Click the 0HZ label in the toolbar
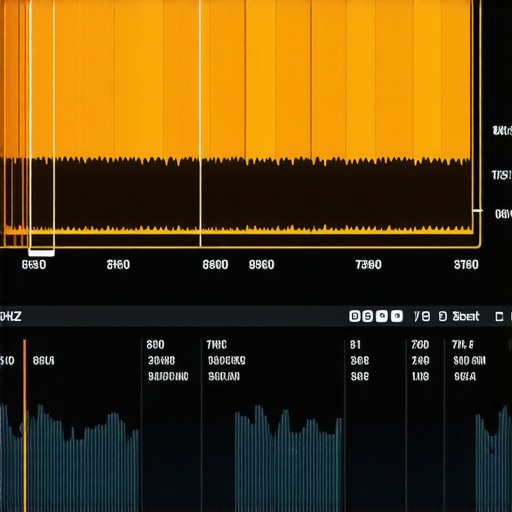 (x=11, y=316)
